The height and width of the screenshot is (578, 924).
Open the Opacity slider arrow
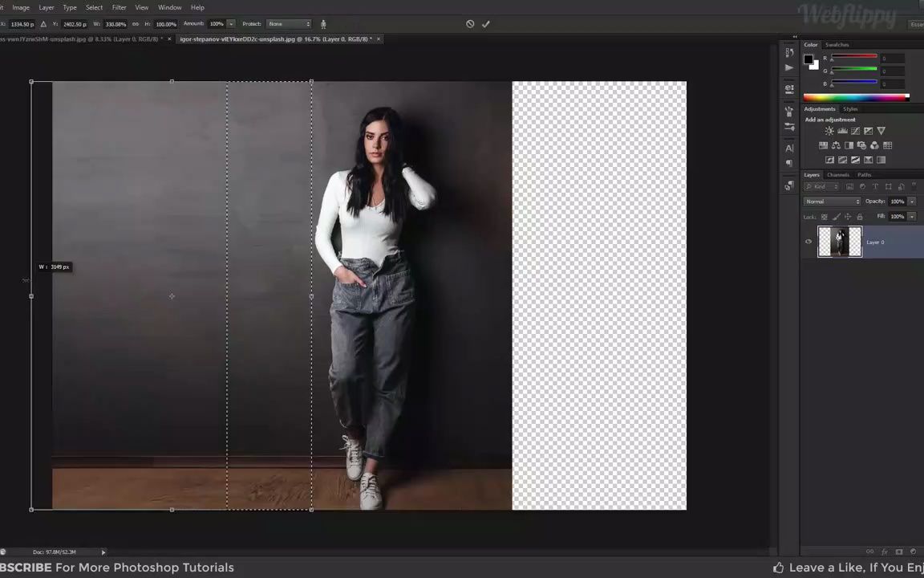(x=912, y=201)
